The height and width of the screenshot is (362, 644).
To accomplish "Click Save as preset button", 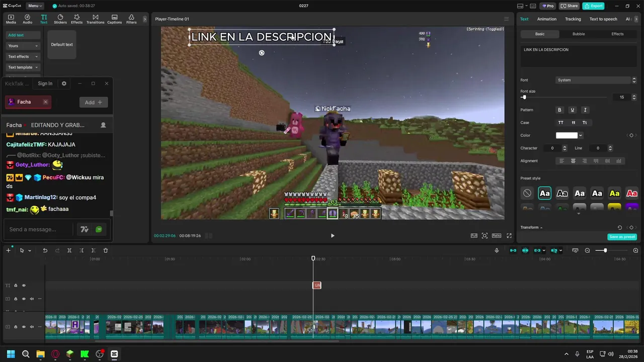I will (622, 237).
